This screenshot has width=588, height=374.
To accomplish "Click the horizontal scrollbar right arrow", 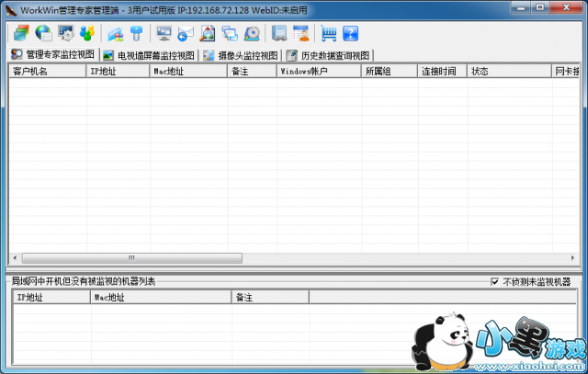I will (x=572, y=257).
